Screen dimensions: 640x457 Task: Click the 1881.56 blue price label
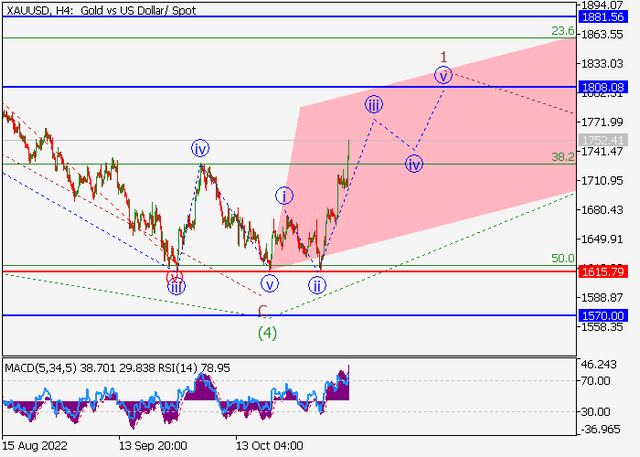pyautogui.click(x=603, y=17)
